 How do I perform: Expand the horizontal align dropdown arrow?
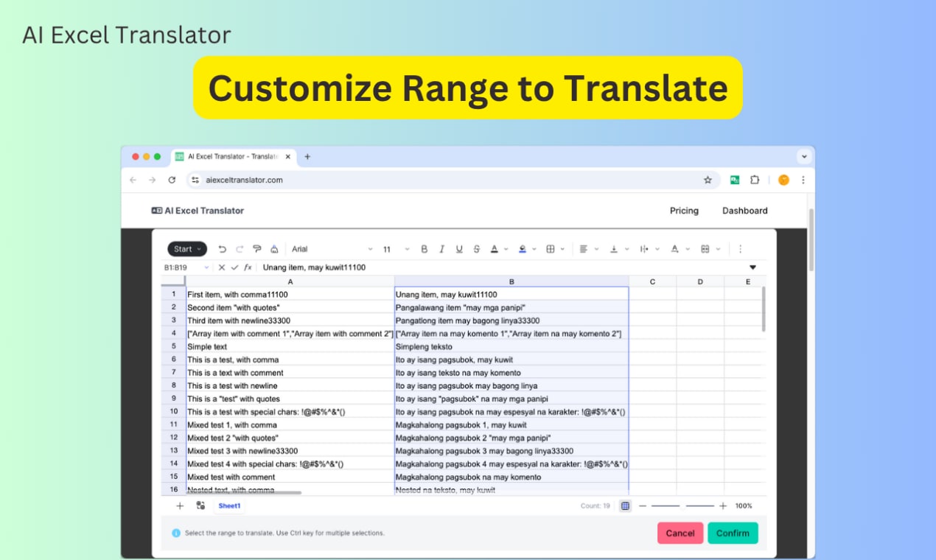[x=596, y=249]
